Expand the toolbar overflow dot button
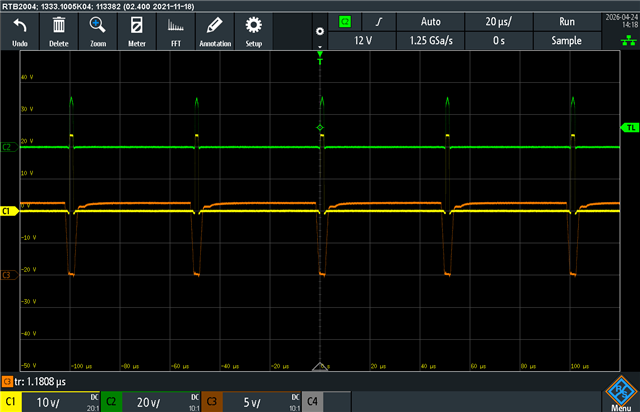 tap(320, 32)
